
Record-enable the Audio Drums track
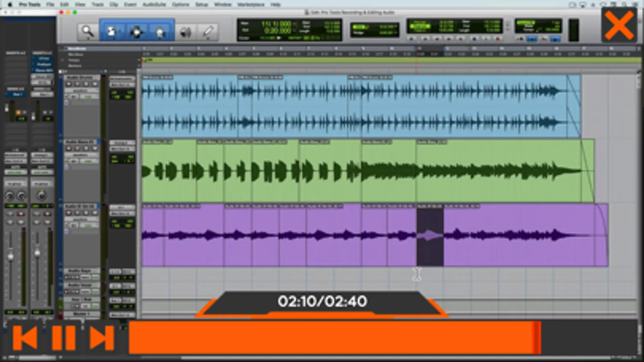click(69, 84)
